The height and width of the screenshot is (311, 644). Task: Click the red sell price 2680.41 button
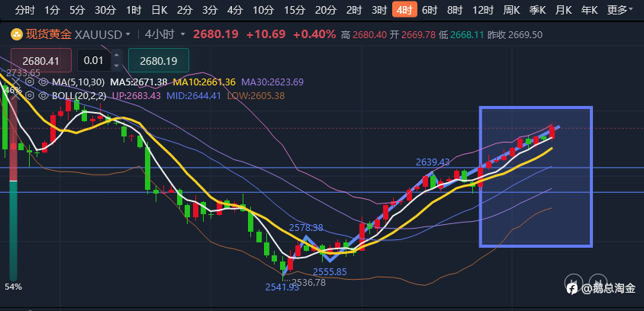click(x=41, y=61)
